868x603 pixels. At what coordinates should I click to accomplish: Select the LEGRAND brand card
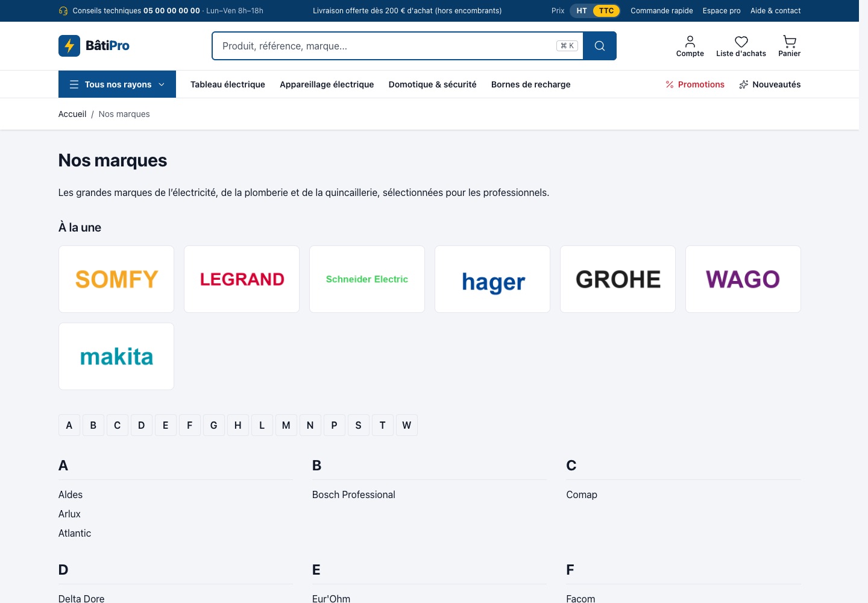pyautogui.click(x=242, y=279)
